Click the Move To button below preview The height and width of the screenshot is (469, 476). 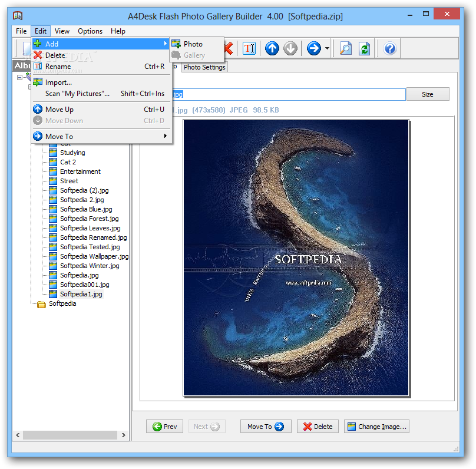point(266,427)
